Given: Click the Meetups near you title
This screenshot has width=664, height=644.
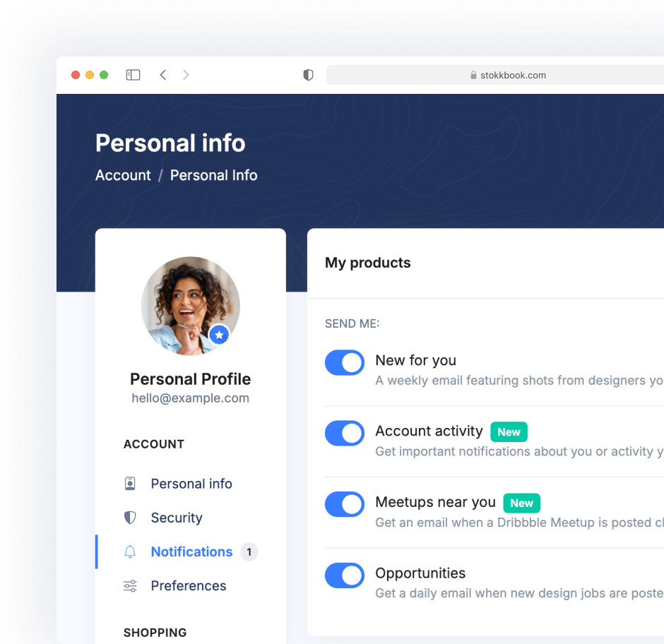Looking at the screenshot, I should click(x=435, y=502).
